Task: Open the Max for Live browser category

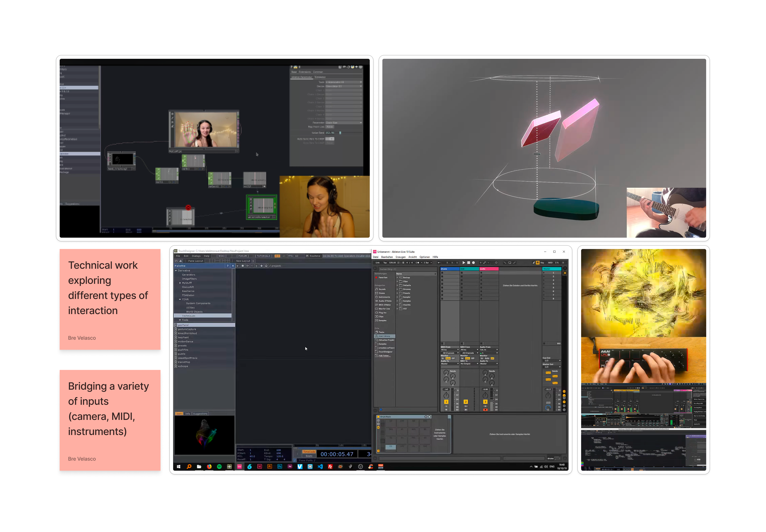Action: (x=384, y=309)
